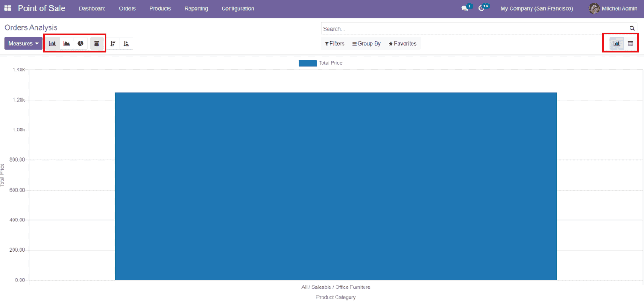
Task: Display data as pie chart
Action: [x=80, y=43]
